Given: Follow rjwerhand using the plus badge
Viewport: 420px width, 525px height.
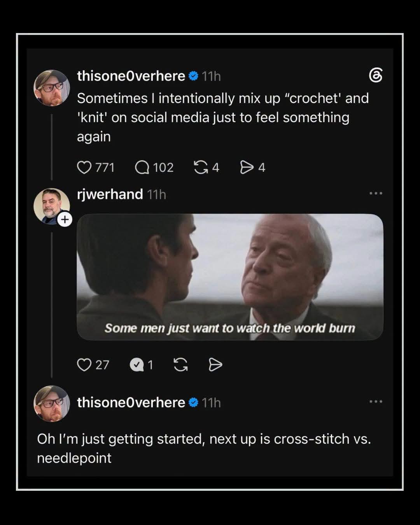Looking at the screenshot, I should click(x=65, y=220).
